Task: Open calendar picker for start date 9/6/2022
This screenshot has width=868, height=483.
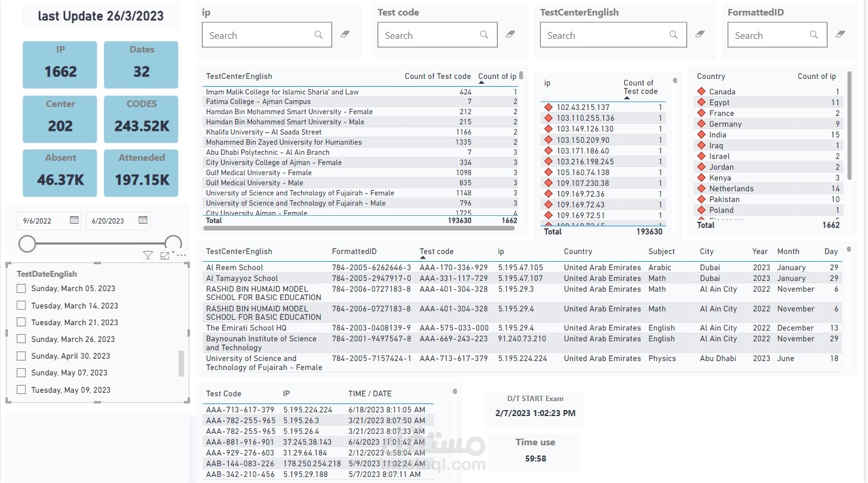Action: click(74, 220)
